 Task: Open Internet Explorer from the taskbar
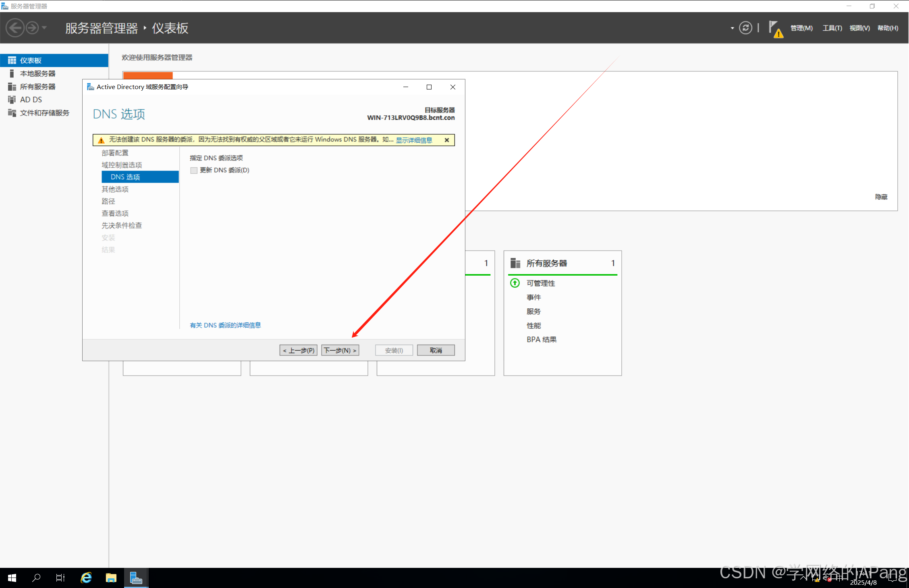[x=86, y=578]
